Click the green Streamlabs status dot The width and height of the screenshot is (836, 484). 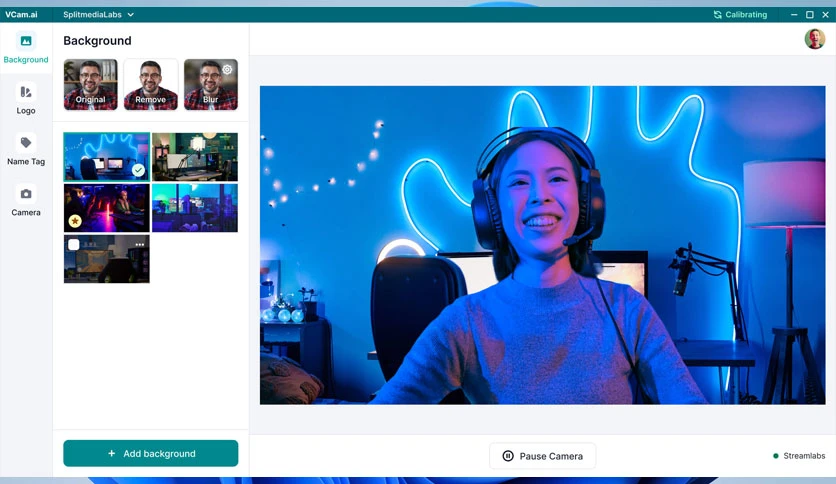pyautogui.click(x=776, y=456)
